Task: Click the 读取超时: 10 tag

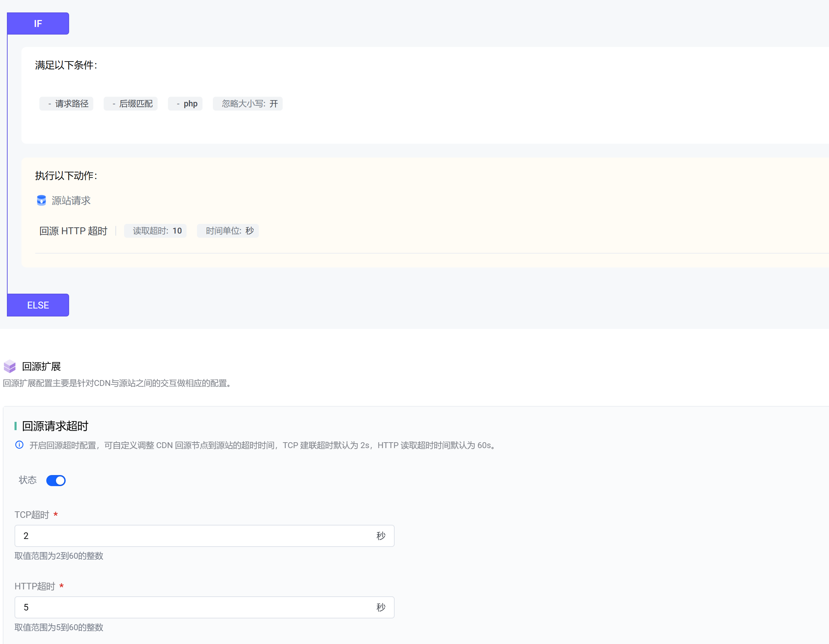Action: pos(155,231)
